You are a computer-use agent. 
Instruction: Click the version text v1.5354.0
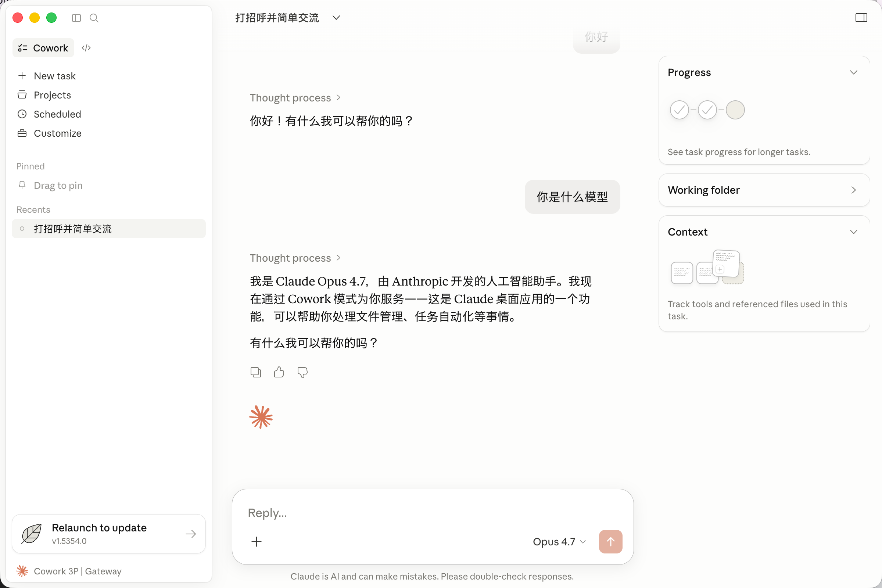69,541
